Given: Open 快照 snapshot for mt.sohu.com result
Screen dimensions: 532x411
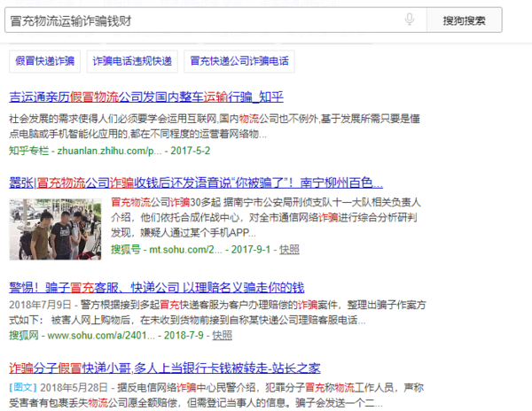Looking at the screenshot, I should (289, 250).
